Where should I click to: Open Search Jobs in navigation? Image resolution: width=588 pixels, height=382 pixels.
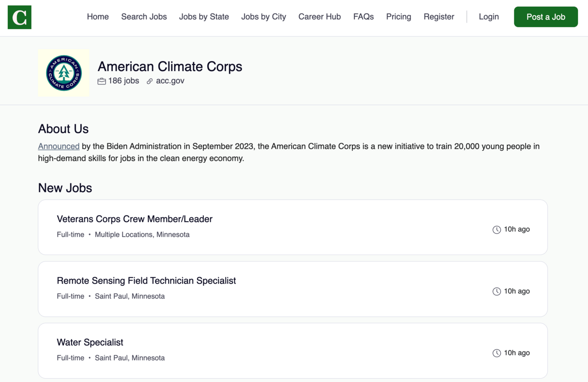point(144,17)
